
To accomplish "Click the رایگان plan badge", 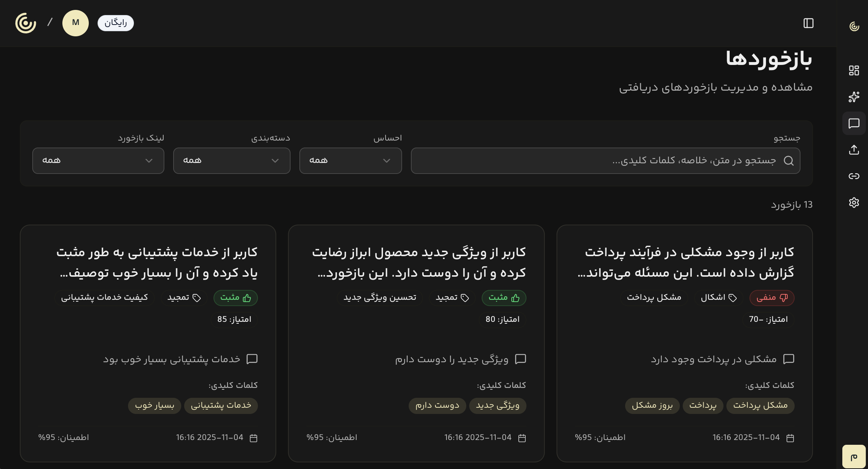I will pos(115,23).
